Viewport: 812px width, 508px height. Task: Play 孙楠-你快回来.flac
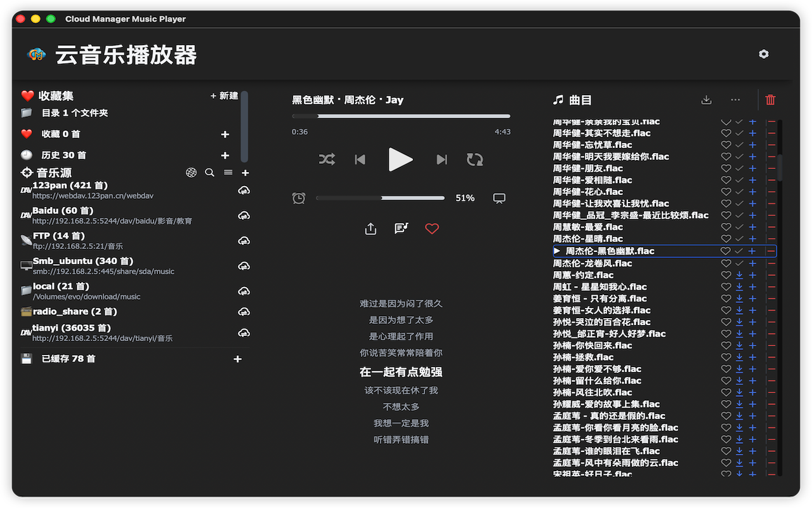point(593,345)
